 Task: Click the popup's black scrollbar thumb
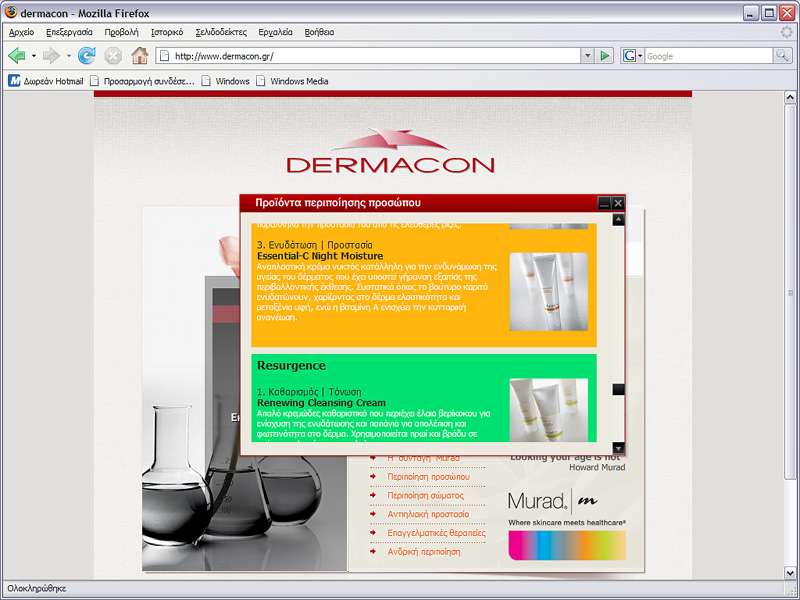click(618, 389)
